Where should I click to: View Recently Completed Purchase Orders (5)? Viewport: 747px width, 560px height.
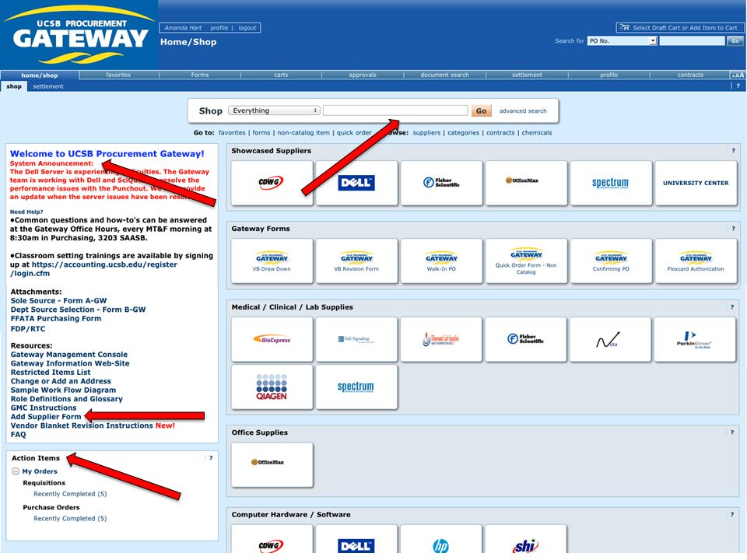click(70, 519)
